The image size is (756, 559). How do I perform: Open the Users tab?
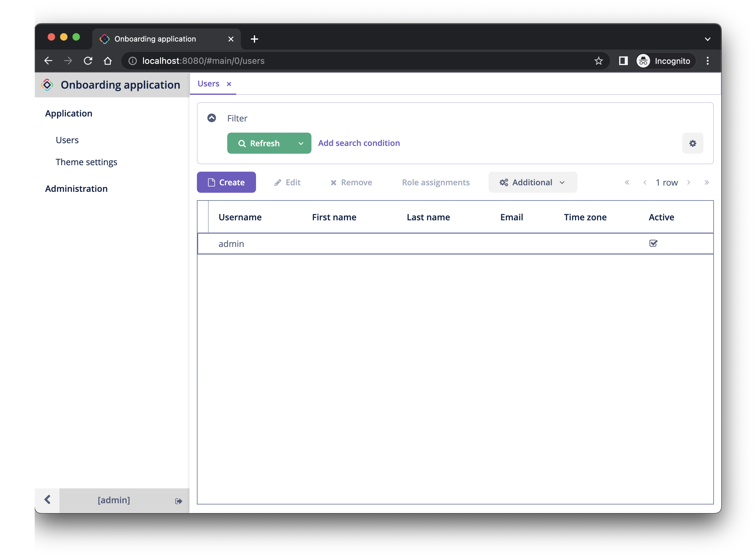tap(208, 83)
